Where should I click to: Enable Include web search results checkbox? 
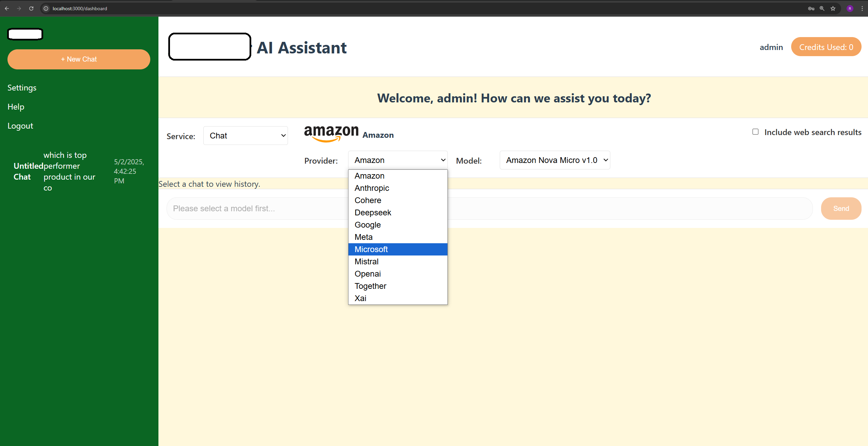pyautogui.click(x=755, y=132)
